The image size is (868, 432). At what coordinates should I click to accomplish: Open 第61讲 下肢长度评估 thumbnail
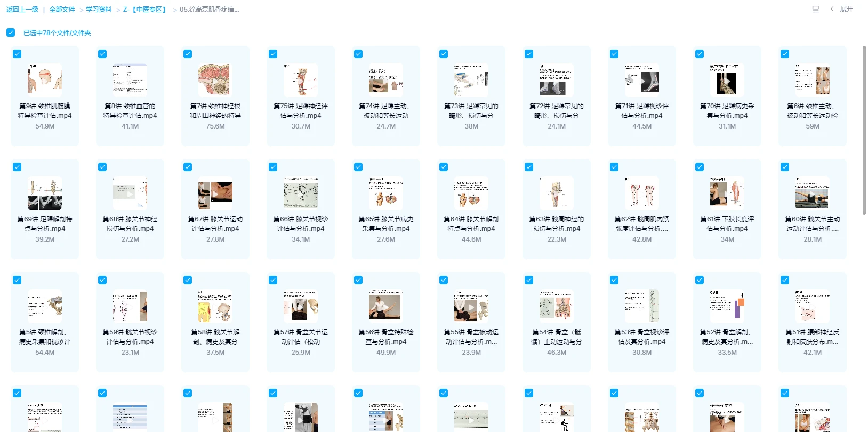727,193
